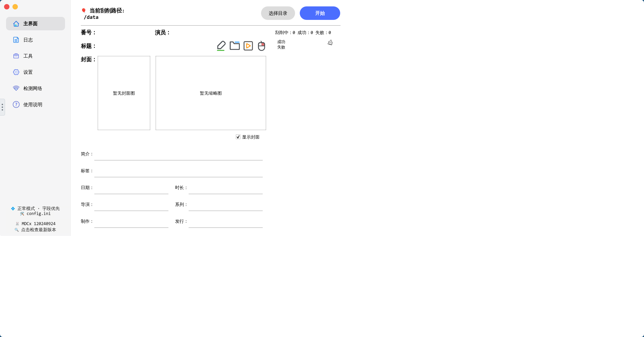Click the 制作 input field

coord(131,221)
